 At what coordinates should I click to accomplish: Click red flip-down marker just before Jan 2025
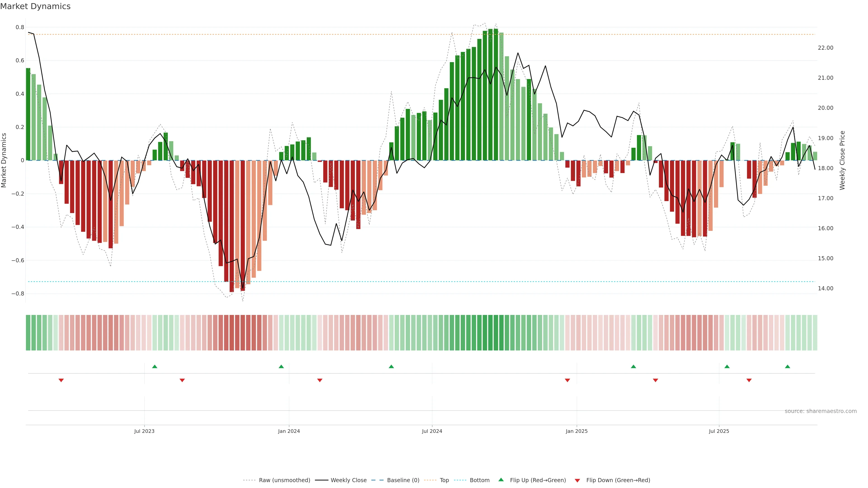[x=567, y=380]
